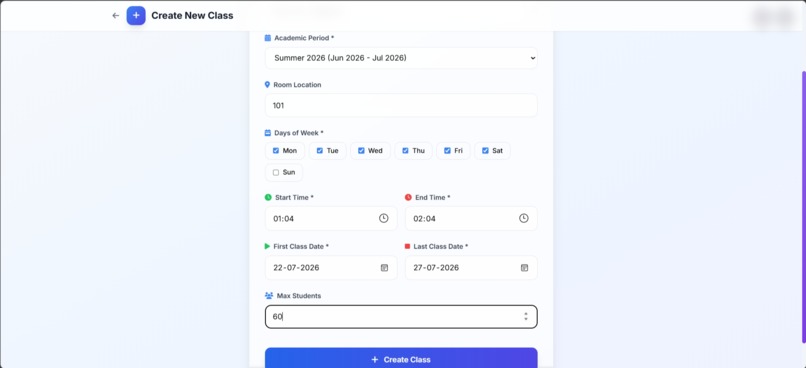Open the Last Class Date calendar icon
This screenshot has height=368, width=806.
[524, 268]
